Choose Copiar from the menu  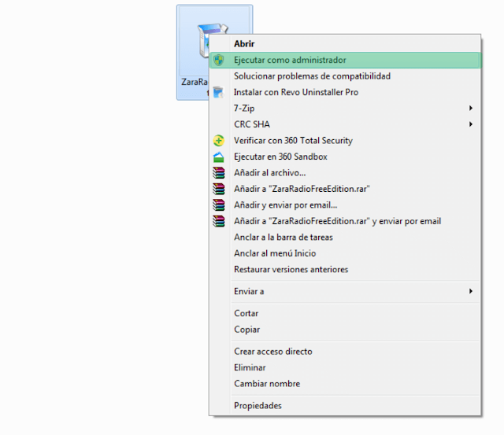345,330
